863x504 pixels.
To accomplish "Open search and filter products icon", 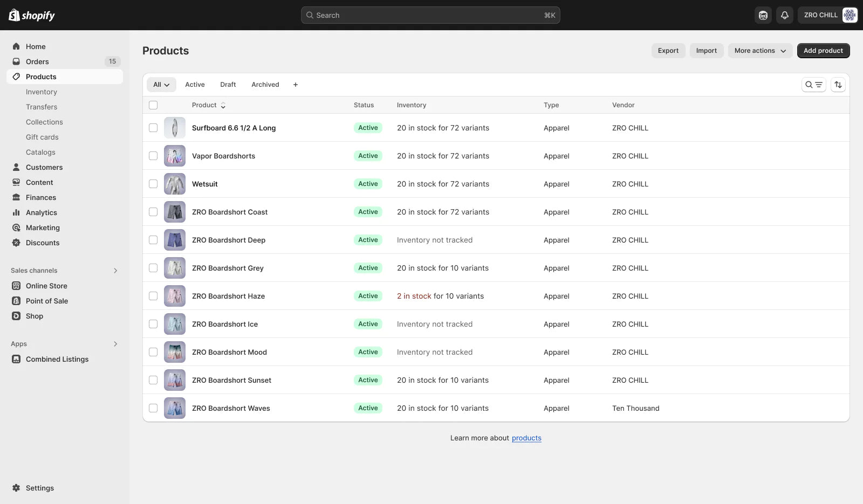I will point(813,85).
